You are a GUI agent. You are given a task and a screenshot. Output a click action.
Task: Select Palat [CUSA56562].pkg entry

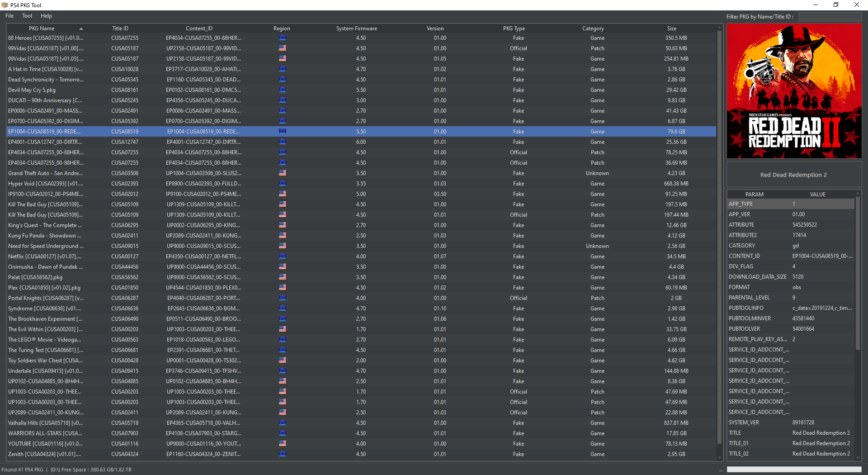pyautogui.click(x=361, y=277)
